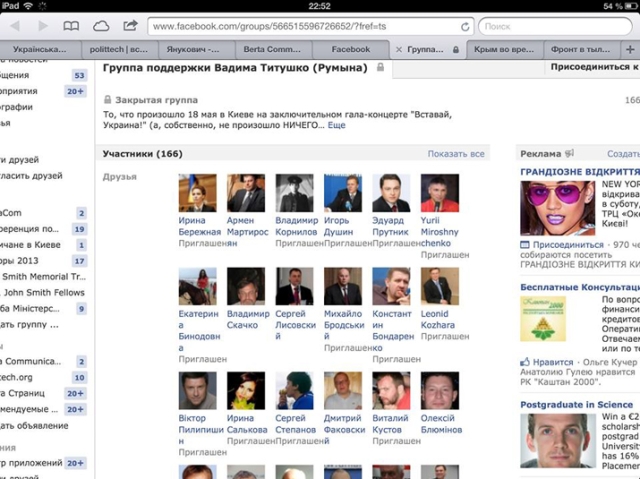The height and width of the screenshot is (479, 640).
Task: Click megaphone icon beside Реклама
Action: pos(569,154)
